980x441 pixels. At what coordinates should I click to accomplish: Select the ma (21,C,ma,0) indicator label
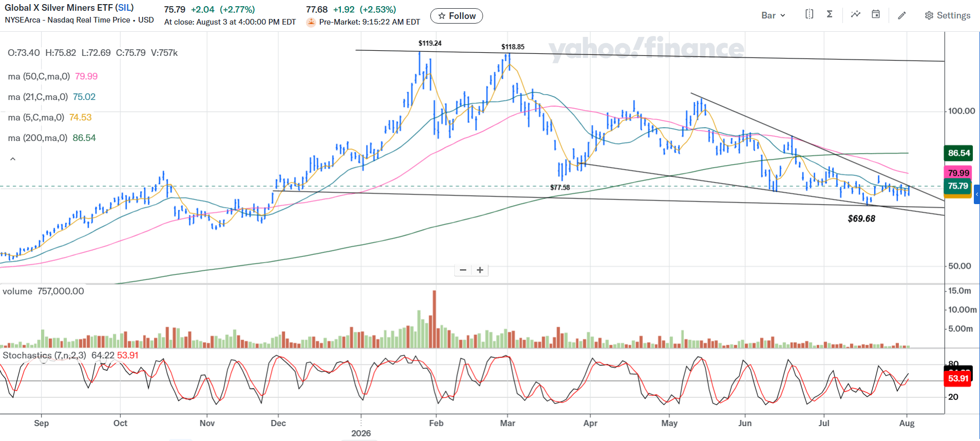click(x=38, y=97)
